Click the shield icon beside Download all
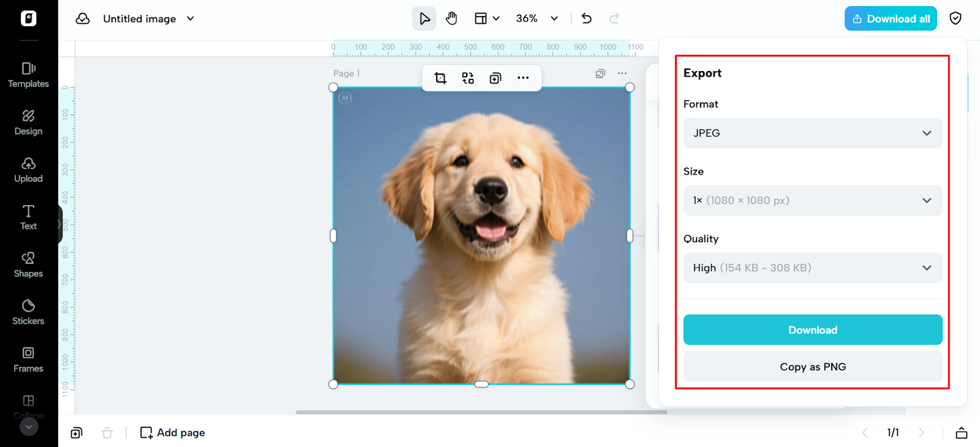The image size is (980, 447). pyautogui.click(x=955, y=18)
